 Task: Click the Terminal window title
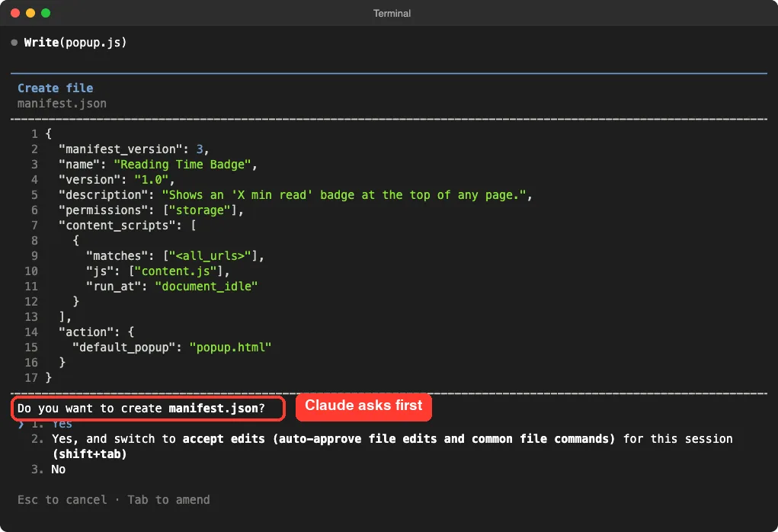tap(392, 14)
